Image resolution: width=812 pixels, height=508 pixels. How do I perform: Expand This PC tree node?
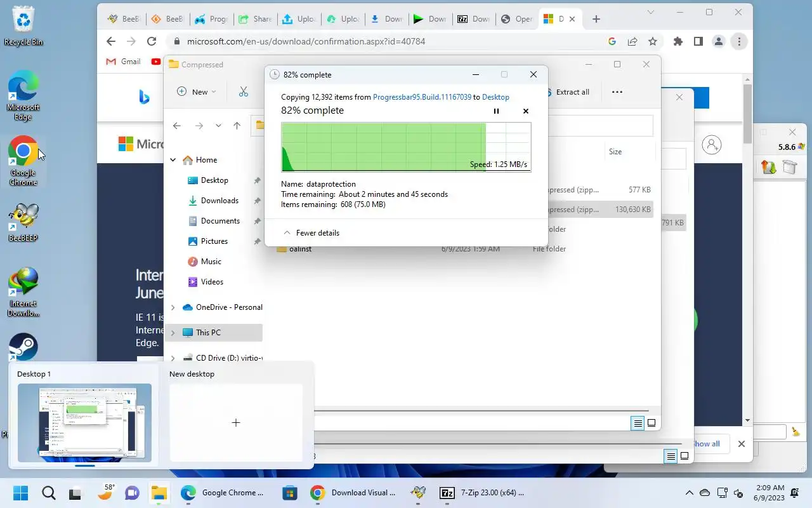coord(173,333)
